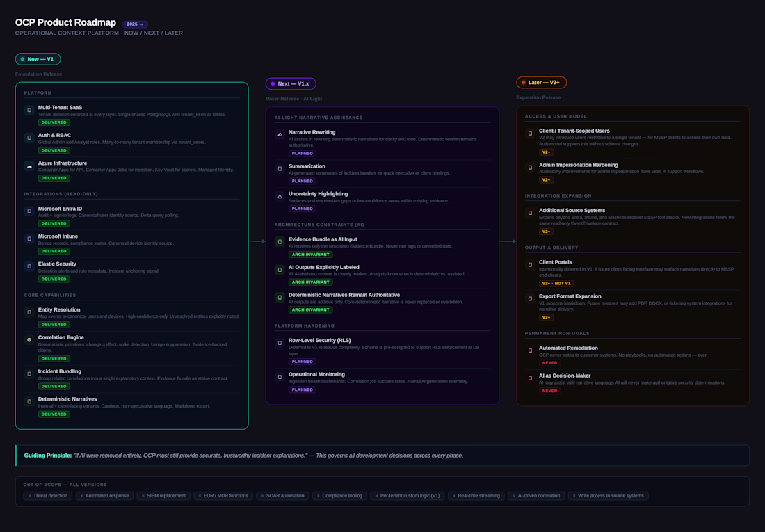Screen dimensions: 765x532
Task: Click the Threat detection out-of-scope chip
Action: tap(48, 496)
